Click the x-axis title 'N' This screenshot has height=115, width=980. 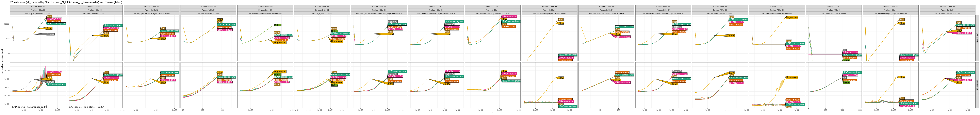[492, 113]
